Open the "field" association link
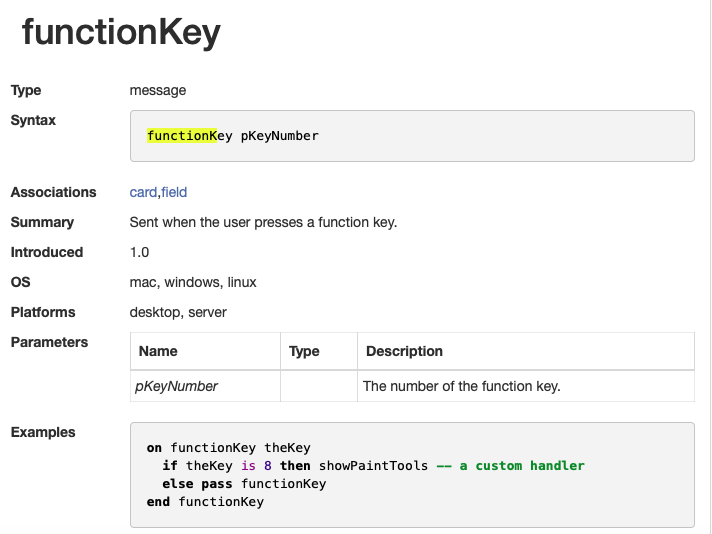 (x=174, y=192)
